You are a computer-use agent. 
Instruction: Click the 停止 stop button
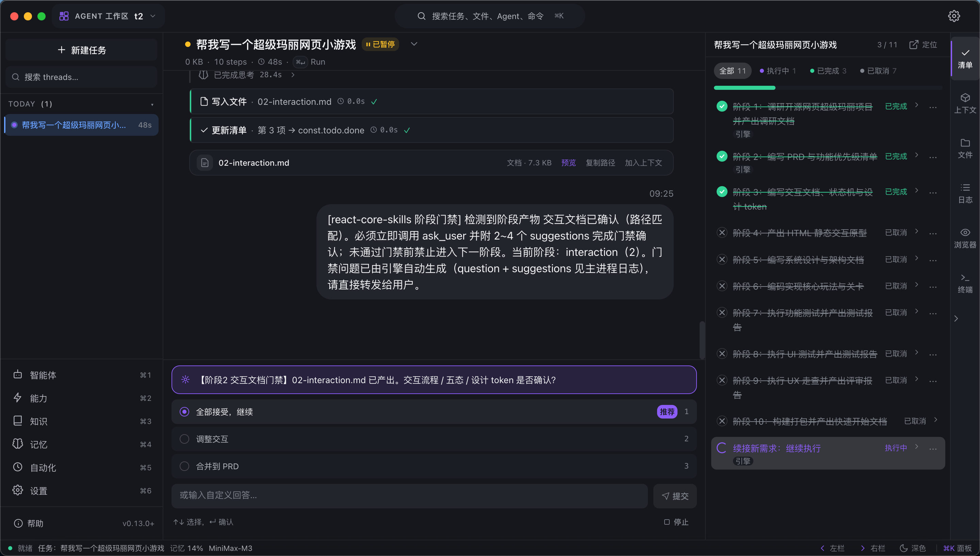[676, 522]
